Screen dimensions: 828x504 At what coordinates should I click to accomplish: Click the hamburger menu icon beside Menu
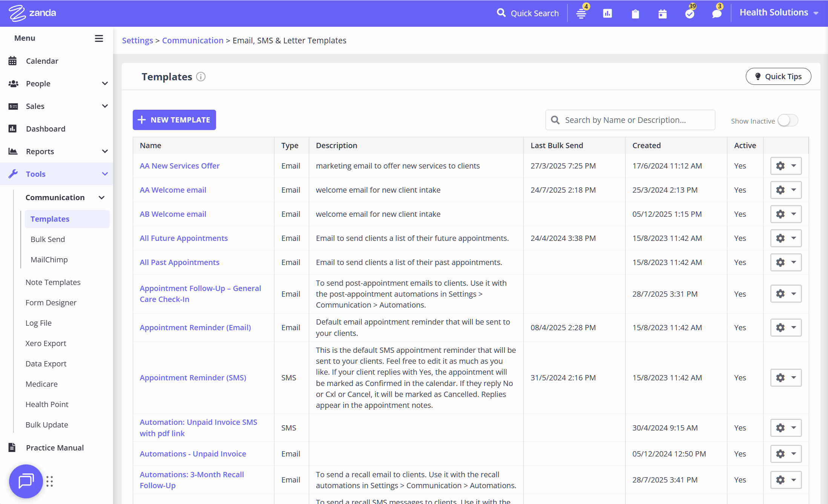point(99,38)
